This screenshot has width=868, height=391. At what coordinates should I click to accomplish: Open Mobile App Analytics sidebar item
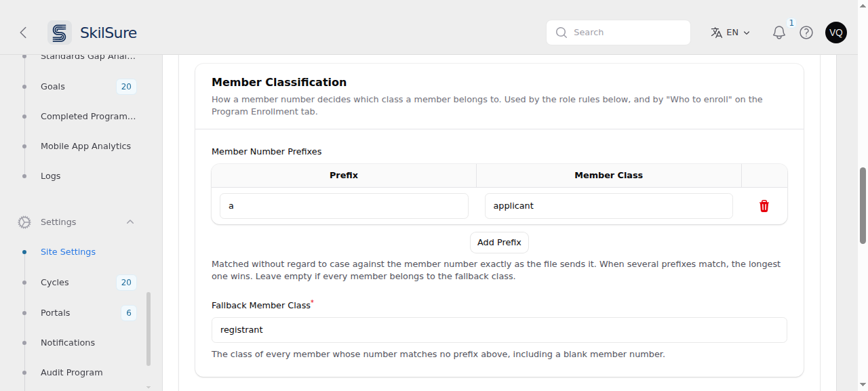point(85,146)
